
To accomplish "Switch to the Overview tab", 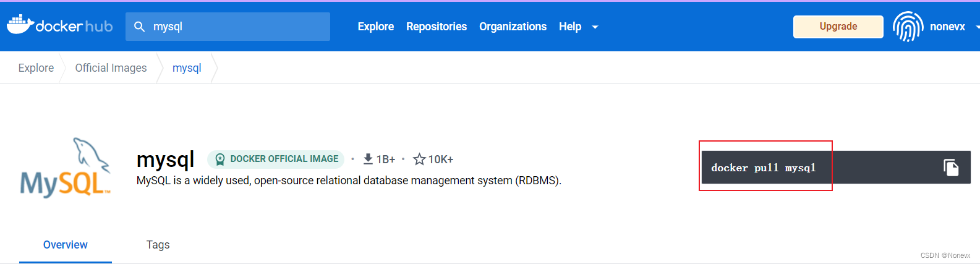I will pyautogui.click(x=66, y=245).
